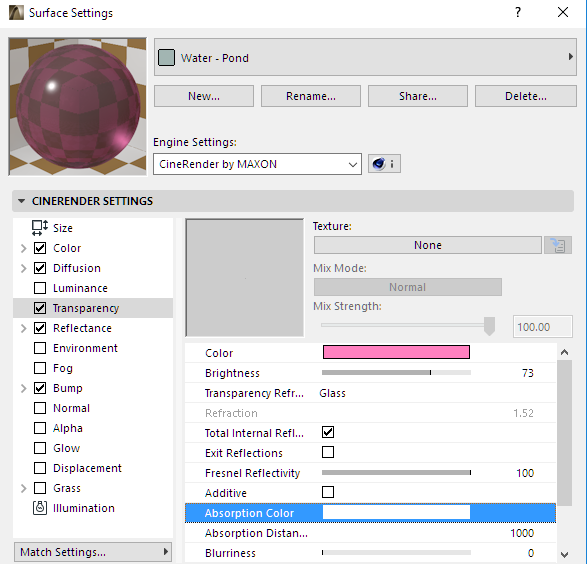Collapse the CINERENDER SETTINGS panel

coord(21,201)
